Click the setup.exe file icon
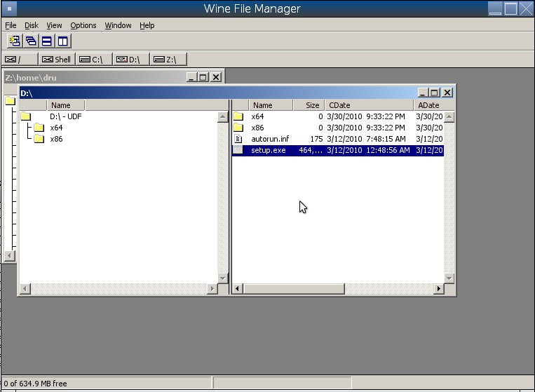This screenshot has height=392, width=535. (x=238, y=150)
